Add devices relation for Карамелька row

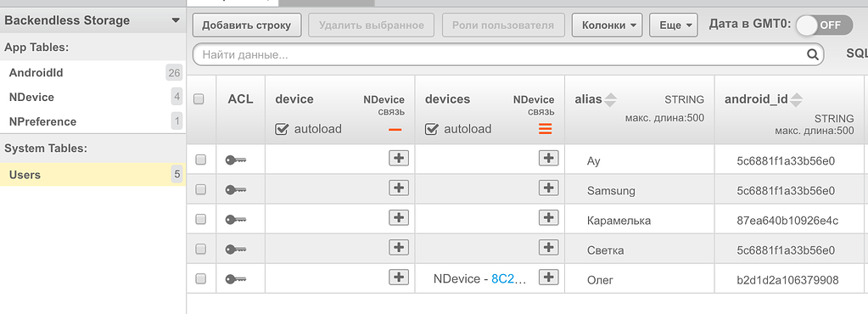tap(548, 217)
